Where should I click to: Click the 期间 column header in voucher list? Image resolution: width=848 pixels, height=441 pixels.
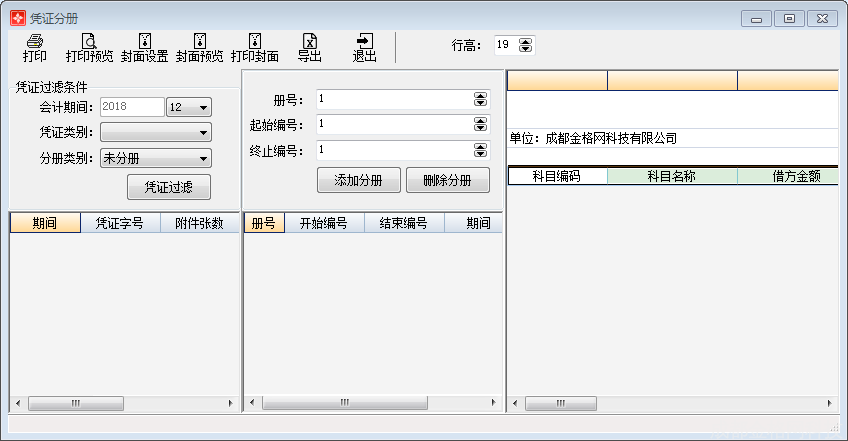[45, 223]
